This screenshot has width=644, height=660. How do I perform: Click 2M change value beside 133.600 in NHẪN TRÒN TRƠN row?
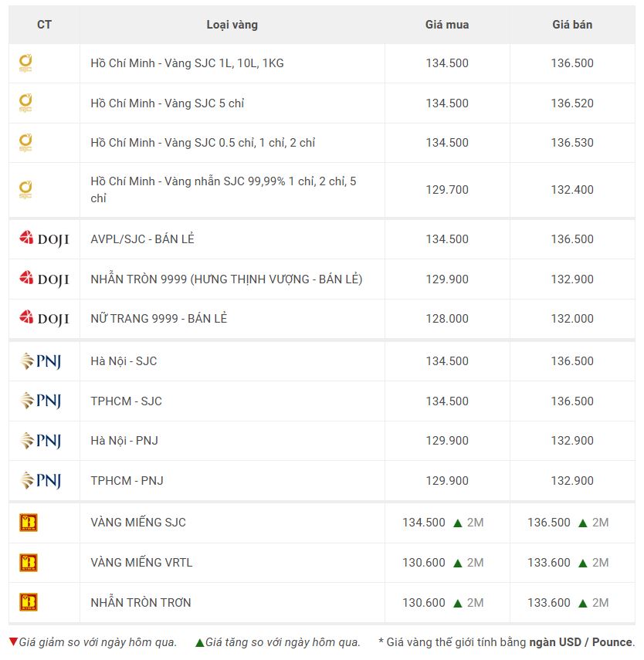[600, 603]
